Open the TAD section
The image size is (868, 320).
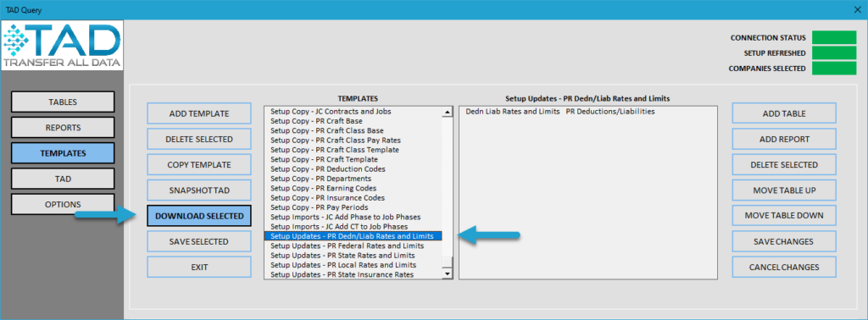63,179
